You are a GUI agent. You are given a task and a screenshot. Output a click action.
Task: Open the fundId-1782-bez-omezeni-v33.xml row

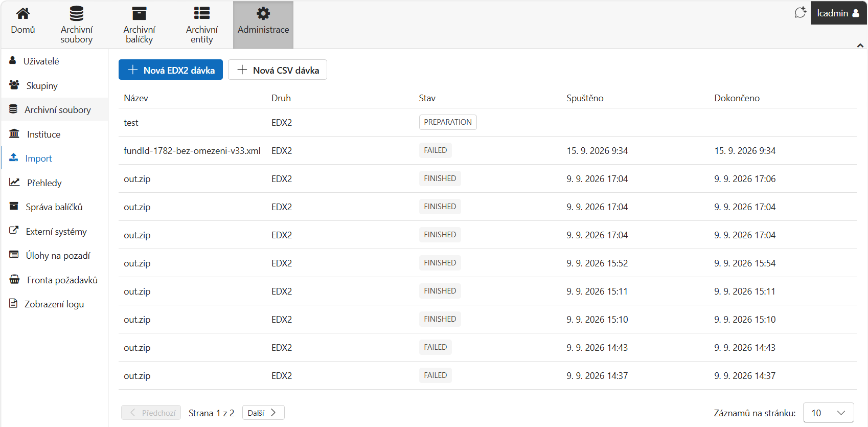[488, 150]
